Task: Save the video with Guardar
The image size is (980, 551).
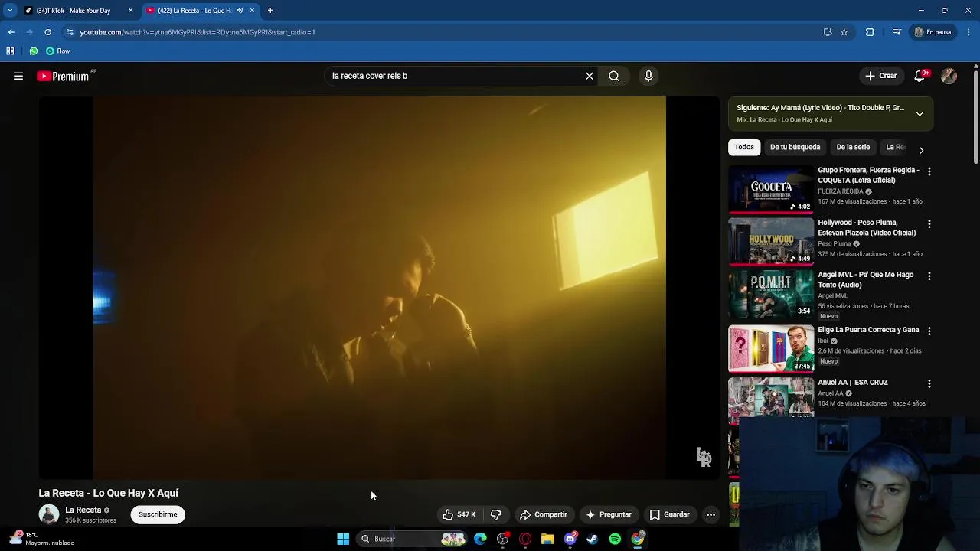Action: (670, 514)
